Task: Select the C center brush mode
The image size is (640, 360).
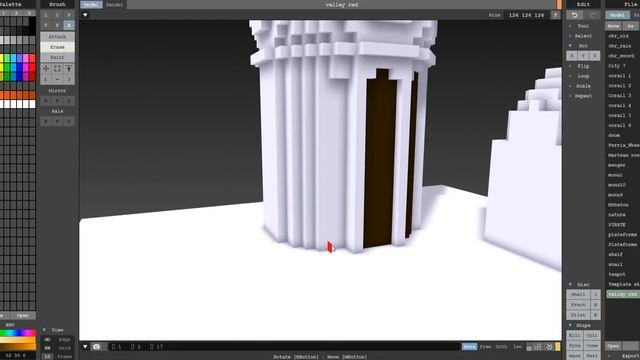Action: point(57,15)
